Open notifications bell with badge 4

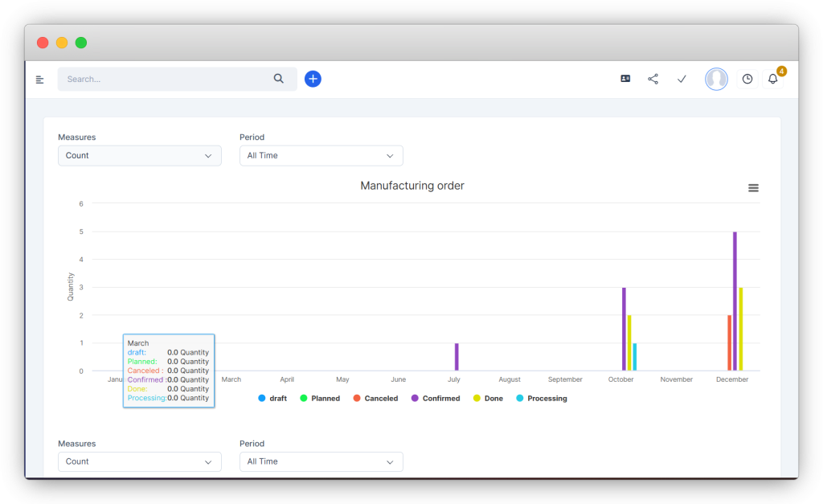[773, 79]
